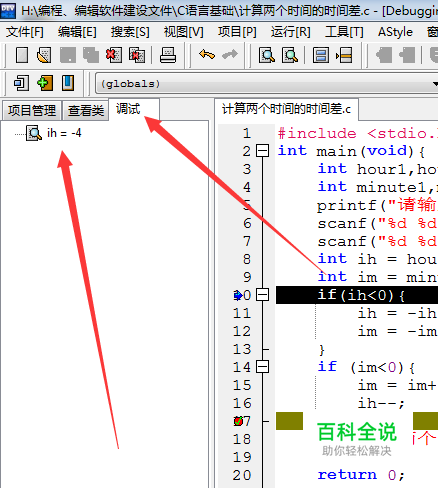Click the current execution arrow at line 10
The height and width of the screenshot is (488, 438).
point(238,295)
